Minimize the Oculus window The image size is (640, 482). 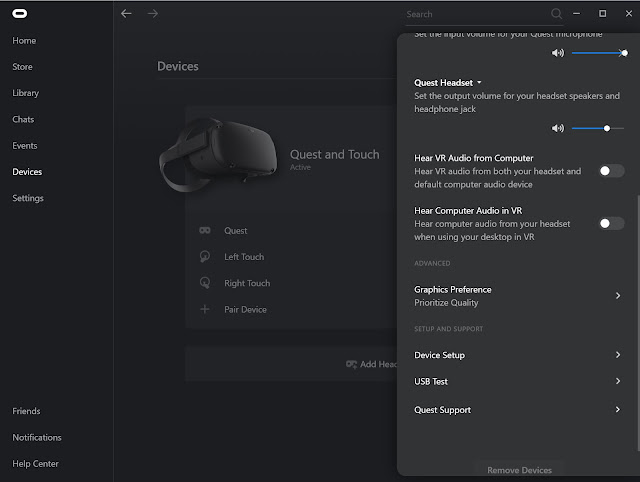click(x=576, y=13)
